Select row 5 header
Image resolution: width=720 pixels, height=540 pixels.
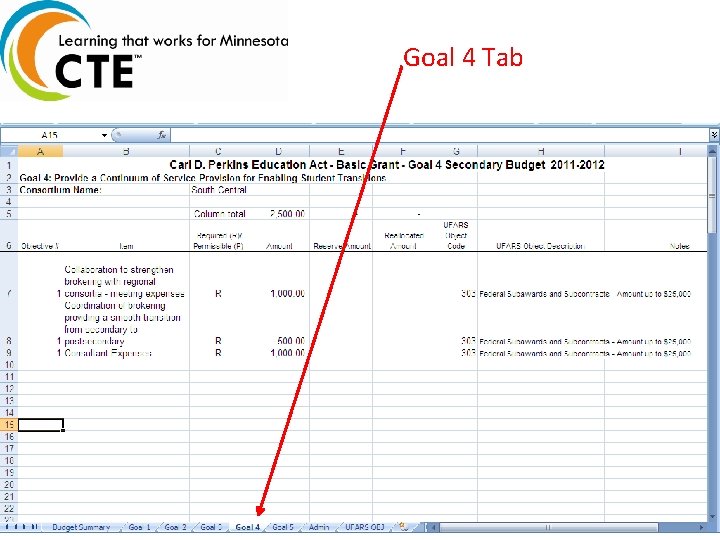click(x=9, y=214)
